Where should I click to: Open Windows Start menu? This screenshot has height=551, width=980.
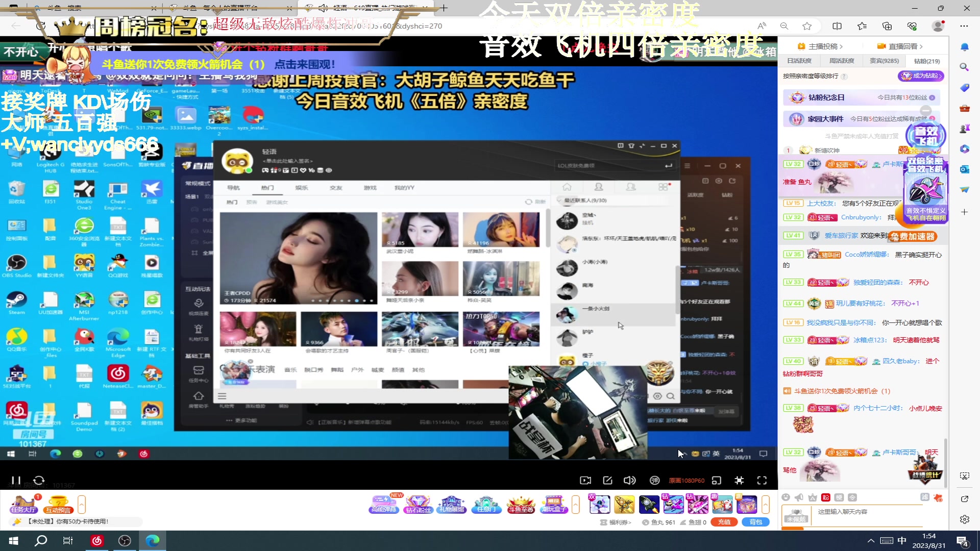[x=14, y=540]
